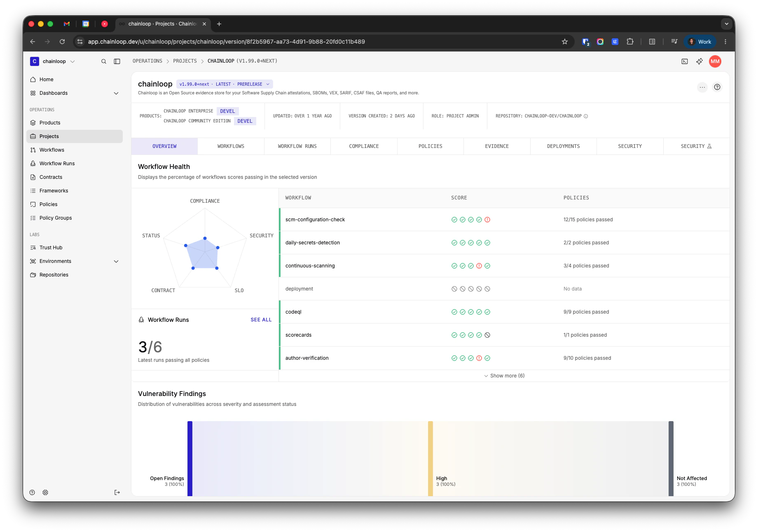Open the codeql workflow row

(504, 312)
